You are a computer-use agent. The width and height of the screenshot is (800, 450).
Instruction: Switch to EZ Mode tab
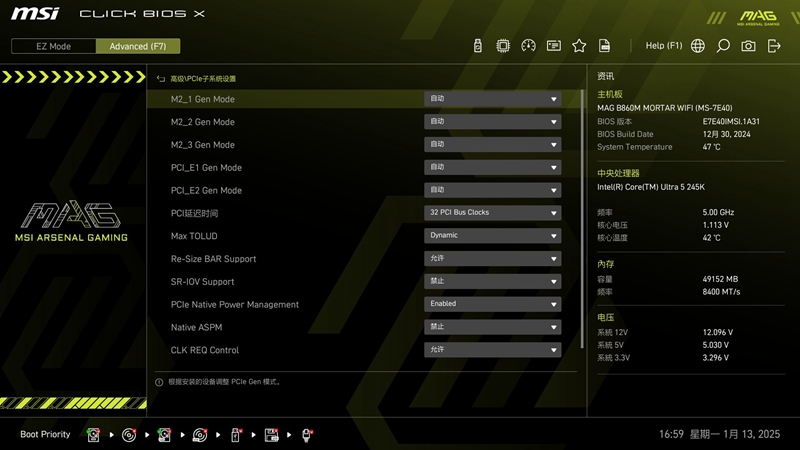(54, 46)
